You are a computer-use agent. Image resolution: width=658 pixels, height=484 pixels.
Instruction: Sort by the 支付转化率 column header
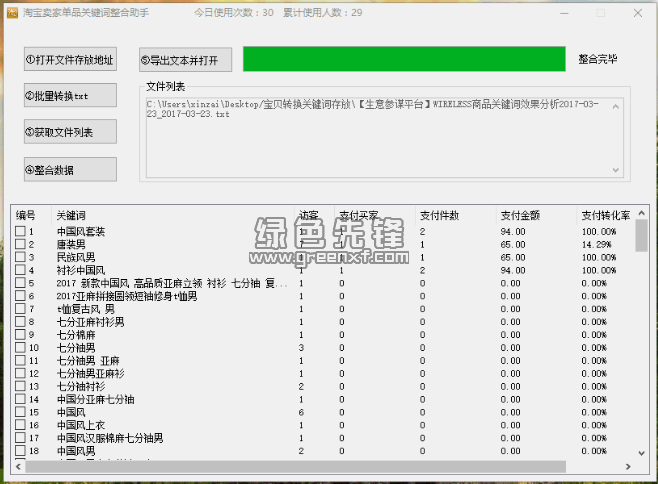(606, 215)
